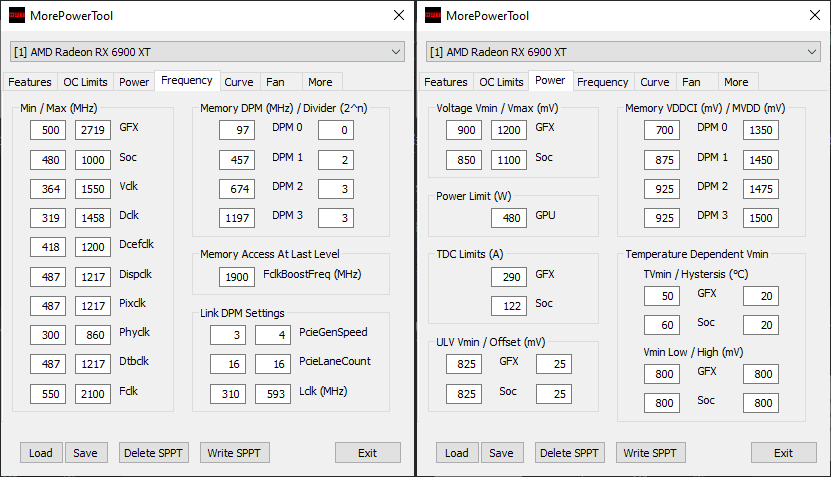
Task: Open More tab in left window
Action: 320,82
